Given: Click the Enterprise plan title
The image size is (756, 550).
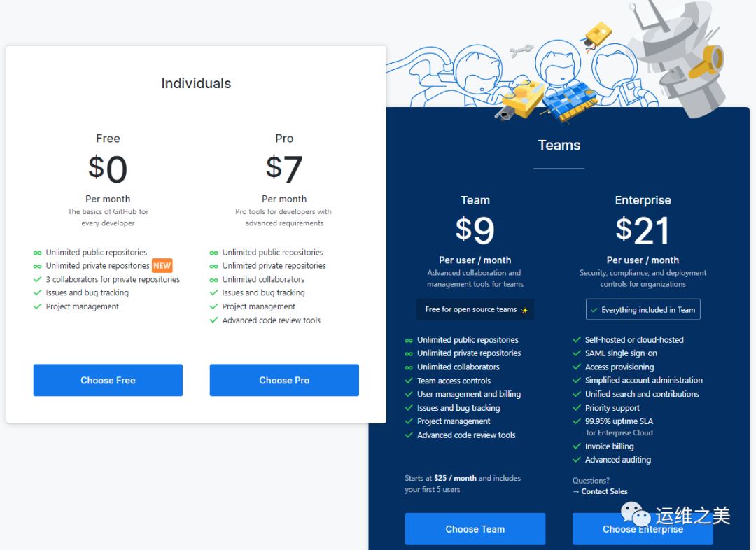Looking at the screenshot, I should coord(643,200).
